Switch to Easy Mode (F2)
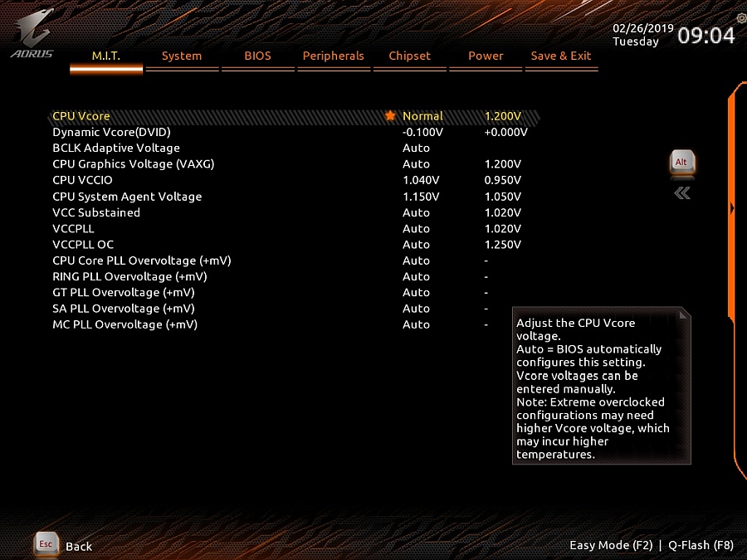Viewport: 747px width, 560px height. (611, 545)
